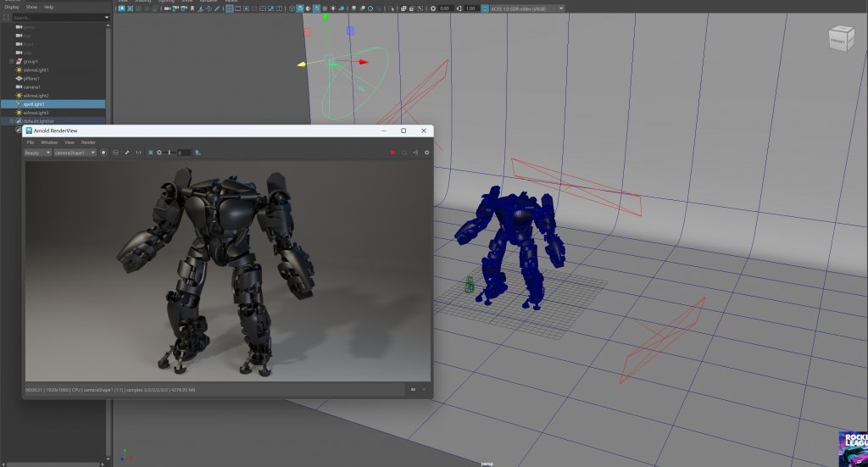
Task: Open the Outliner Display menu
Action: [x=12, y=7]
